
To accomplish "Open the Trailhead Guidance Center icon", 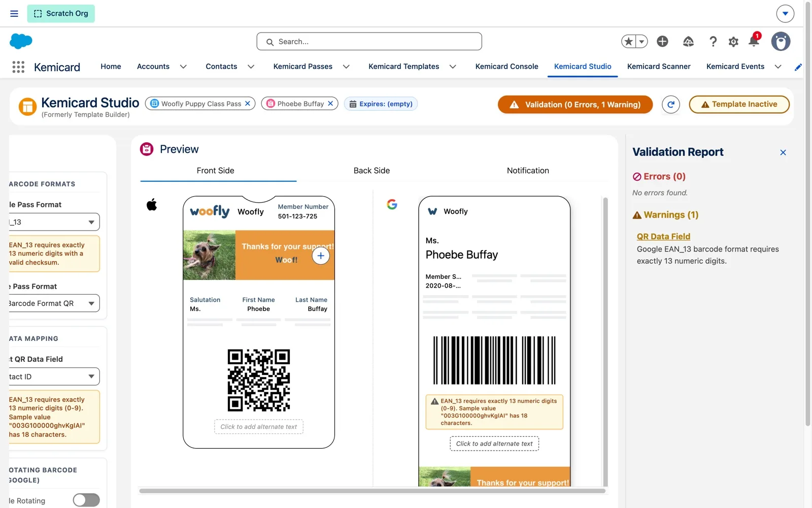I will 688,42.
